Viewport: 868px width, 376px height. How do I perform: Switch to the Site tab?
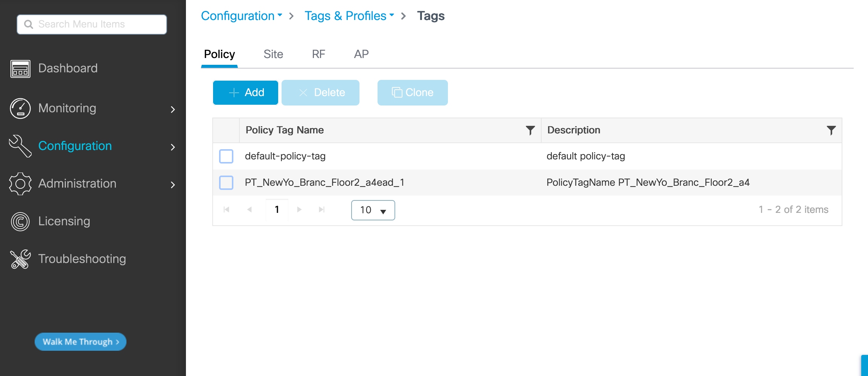[x=273, y=54]
